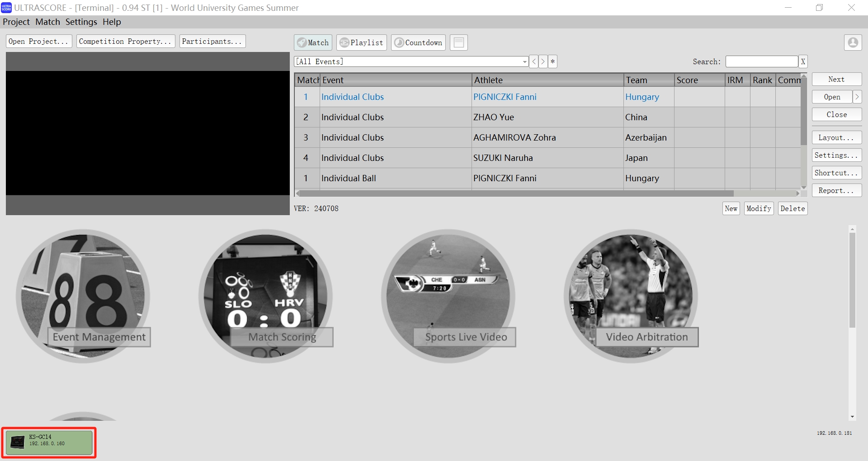Open the Settings menu in menu bar
The height and width of the screenshot is (461, 868).
point(81,22)
